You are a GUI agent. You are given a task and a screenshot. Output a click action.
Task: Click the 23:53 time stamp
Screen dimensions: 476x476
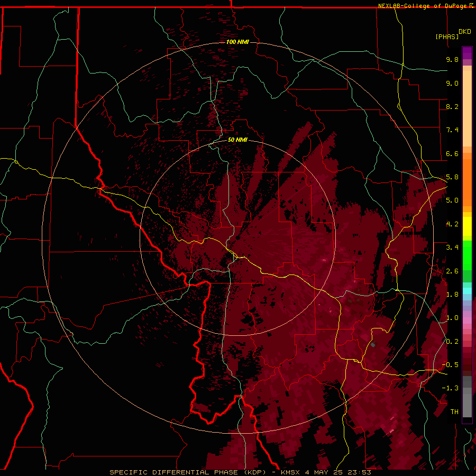(x=360, y=472)
